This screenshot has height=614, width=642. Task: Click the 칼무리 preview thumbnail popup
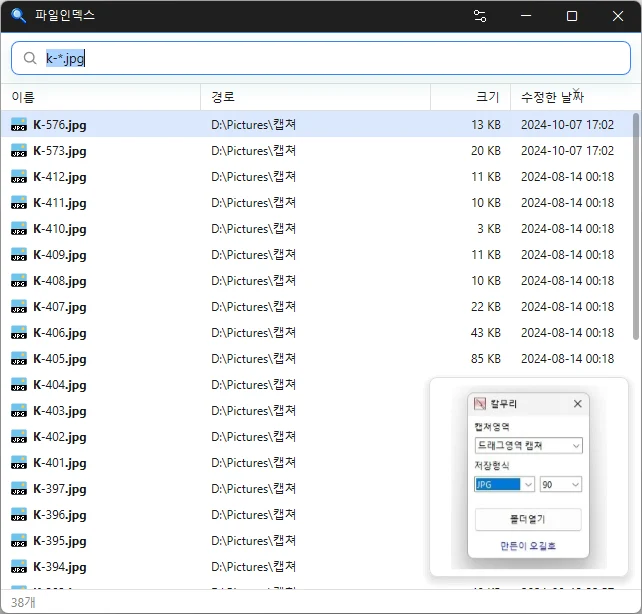(529, 476)
